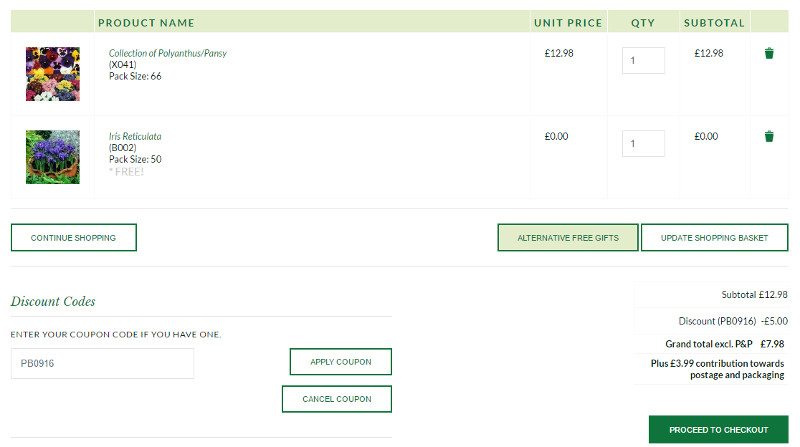Click the Product Name column header
The width and height of the screenshot is (800, 447).
[146, 22]
